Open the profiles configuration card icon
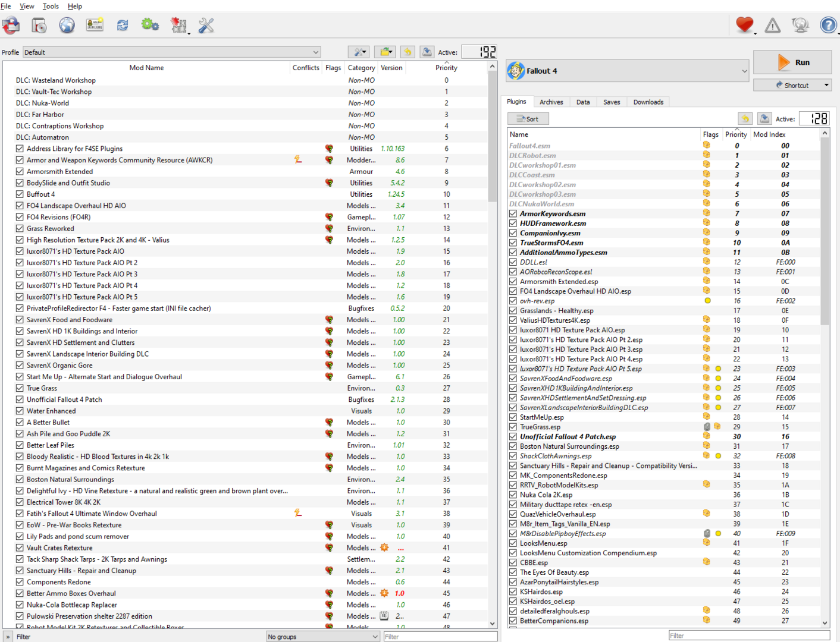The width and height of the screenshot is (840, 642). pyautogui.click(x=95, y=26)
